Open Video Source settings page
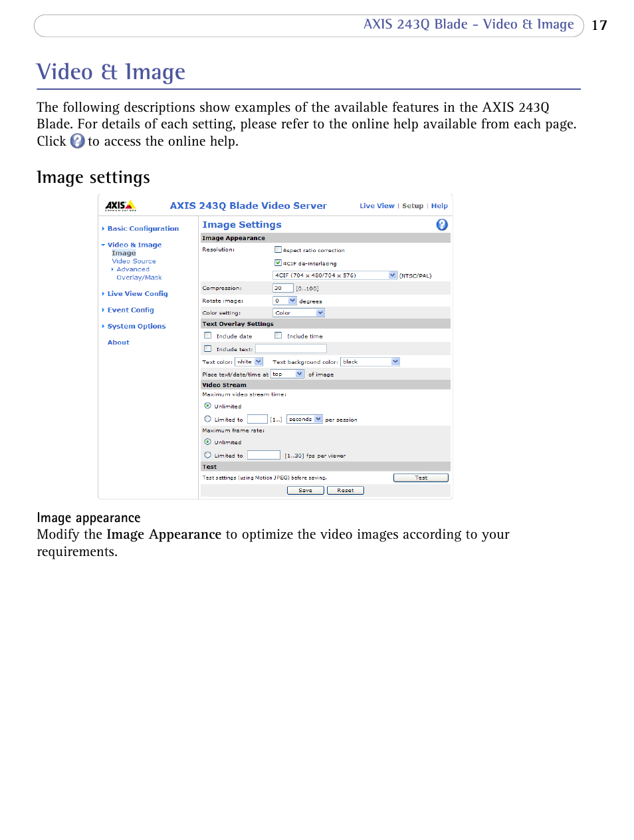Screen dimensions: 634x840 pos(134,261)
